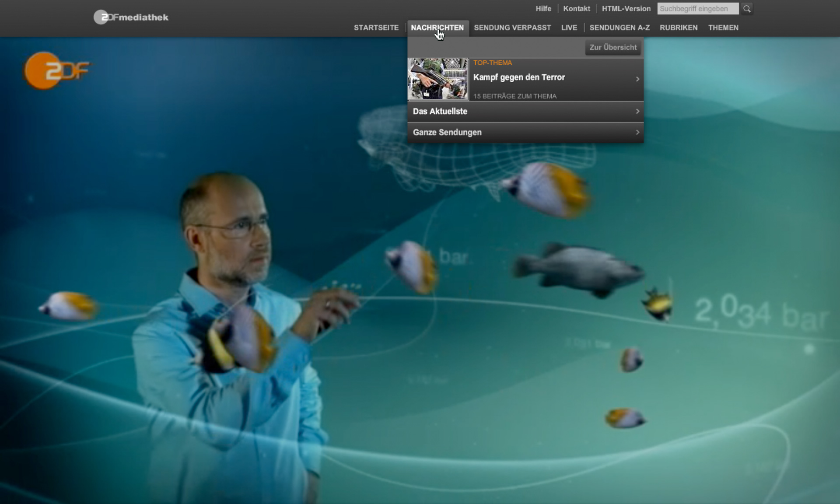Click the arrow next to Top-Thema entry
This screenshot has width=840, height=504.
[637, 79]
